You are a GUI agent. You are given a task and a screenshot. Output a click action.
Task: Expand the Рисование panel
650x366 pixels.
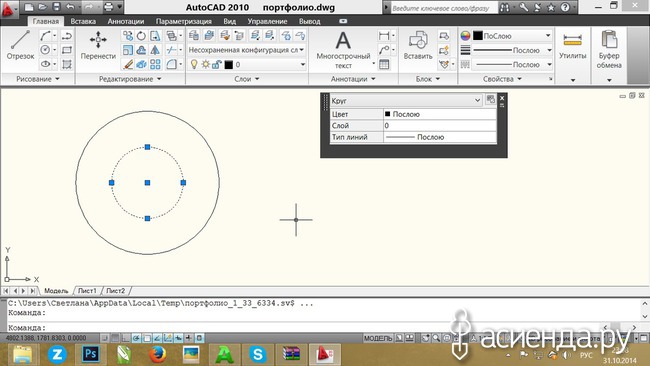[x=38, y=79]
